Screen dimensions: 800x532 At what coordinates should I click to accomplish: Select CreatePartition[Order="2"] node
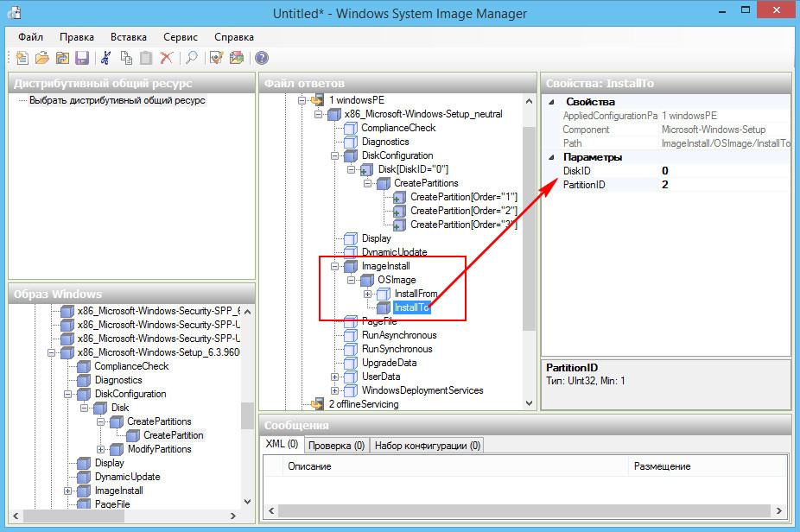(464, 211)
